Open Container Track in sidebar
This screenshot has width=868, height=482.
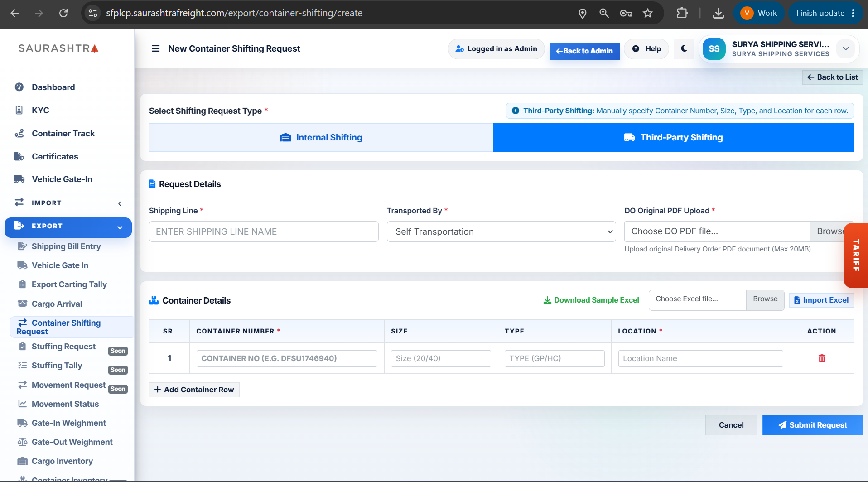tap(63, 133)
